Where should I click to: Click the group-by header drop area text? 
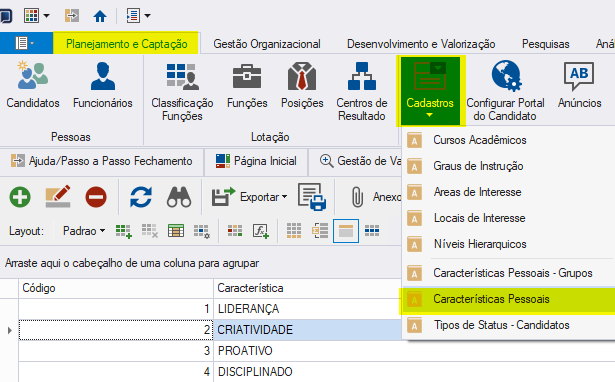(132, 263)
